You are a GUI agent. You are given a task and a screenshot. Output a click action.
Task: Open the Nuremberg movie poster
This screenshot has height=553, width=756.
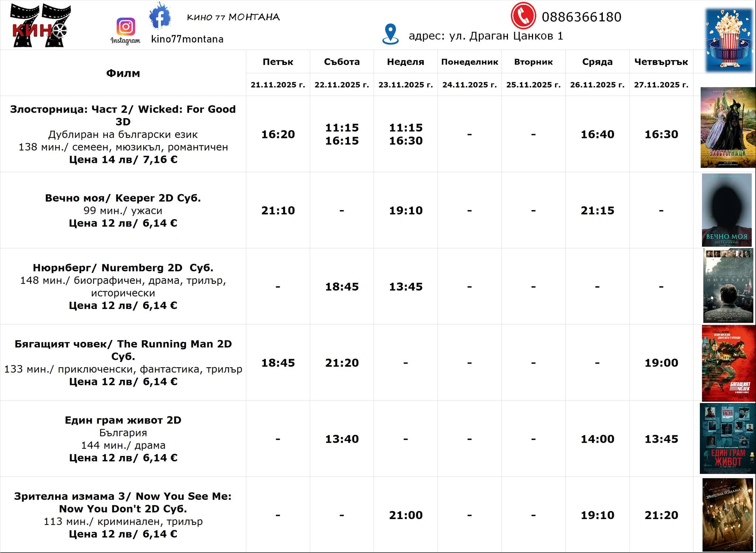(x=728, y=286)
